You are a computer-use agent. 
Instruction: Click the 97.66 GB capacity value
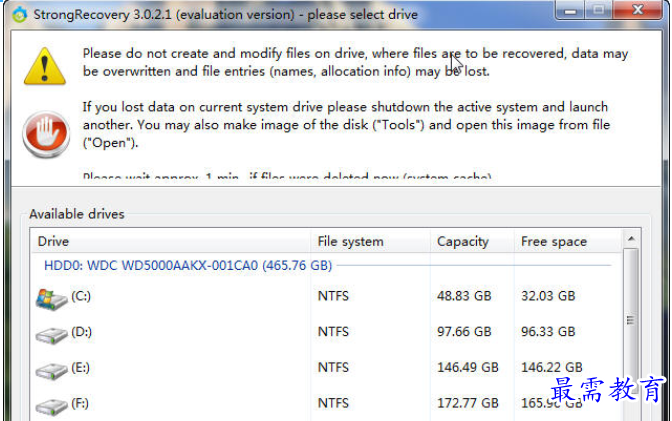pos(464,332)
